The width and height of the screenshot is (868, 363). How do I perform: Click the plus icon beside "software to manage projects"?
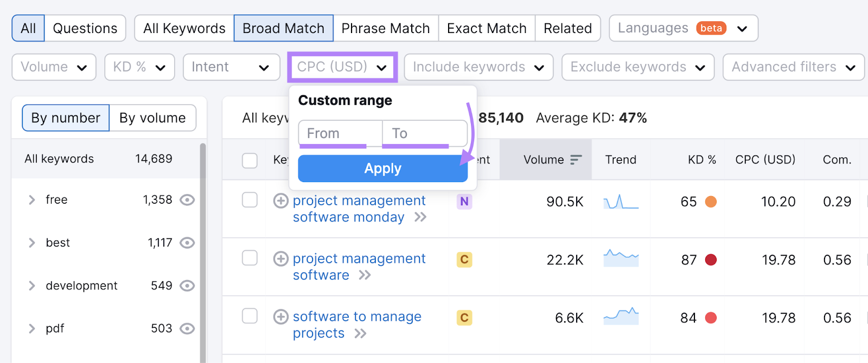click(x=280, y=317)
